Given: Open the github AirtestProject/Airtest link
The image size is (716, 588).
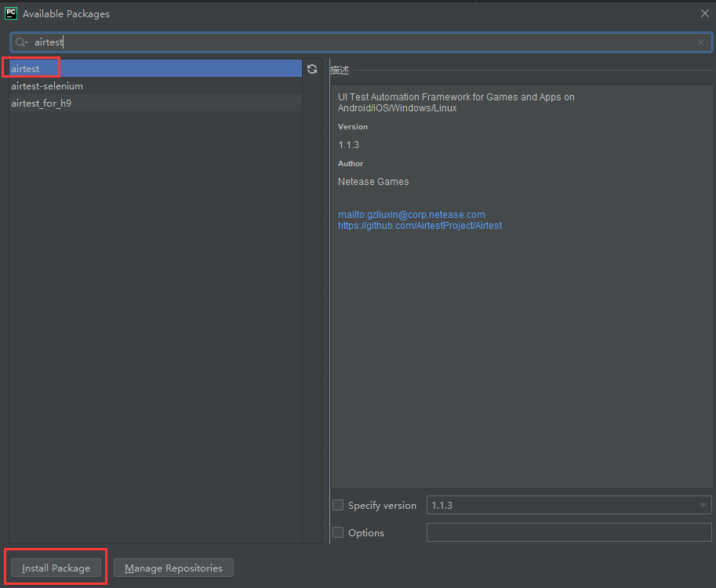Looking at the screenshot, I should 420,226.
